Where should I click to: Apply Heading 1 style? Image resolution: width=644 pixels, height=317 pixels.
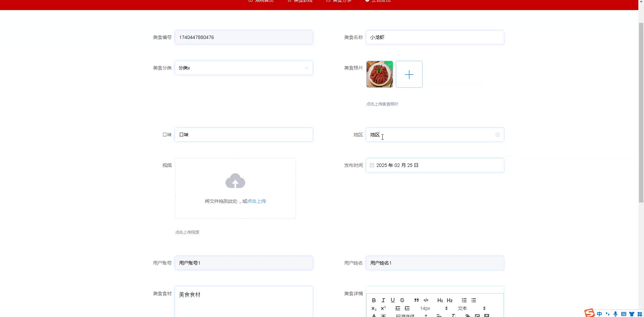pyautogui.click(x=440, y=300)
